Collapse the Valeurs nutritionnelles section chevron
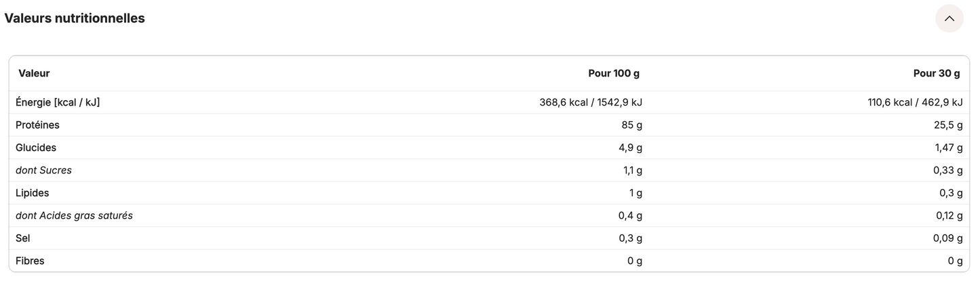This screenshot has width=980, height=283. pyautogui.click(x=949, y=18)
